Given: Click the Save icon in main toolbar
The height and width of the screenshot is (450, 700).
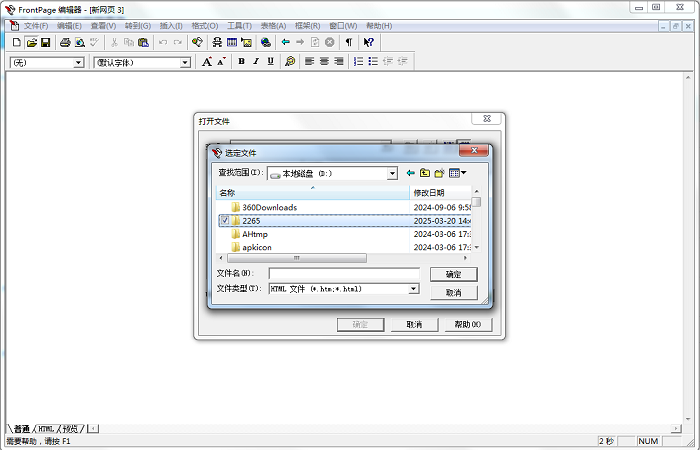Looking at the screenshot, I should click(x=46, y=42).
